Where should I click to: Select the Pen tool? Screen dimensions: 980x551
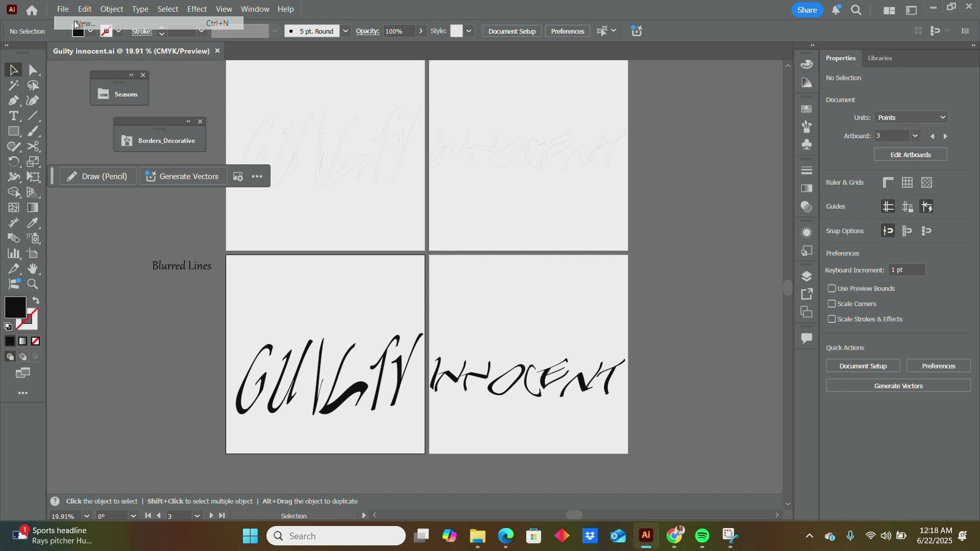pyautogui.click(x=14, y=101)
